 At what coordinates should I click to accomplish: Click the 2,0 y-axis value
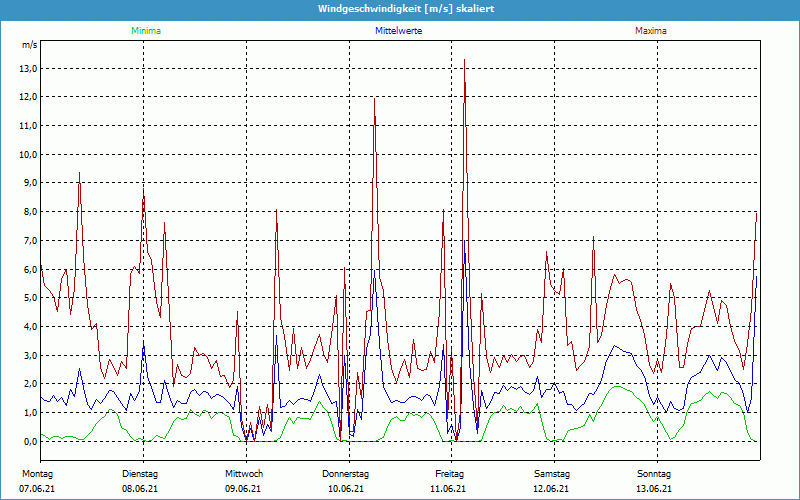coord(30,384)
